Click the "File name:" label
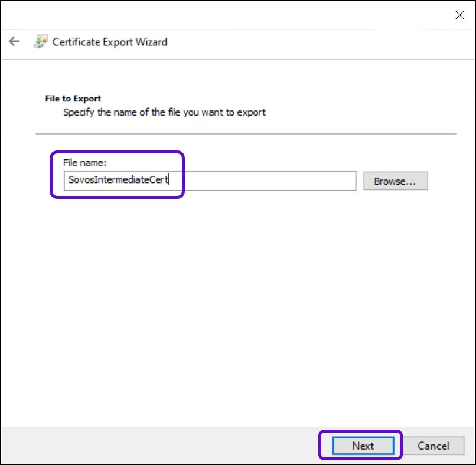This screenshot has height=465, width=476. [86, 162]
